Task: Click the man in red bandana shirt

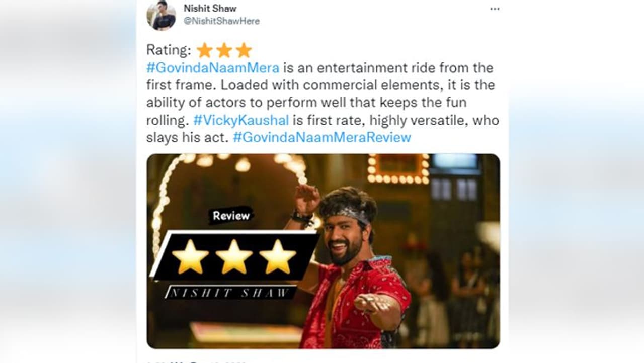Action: (x=352, y=266)
